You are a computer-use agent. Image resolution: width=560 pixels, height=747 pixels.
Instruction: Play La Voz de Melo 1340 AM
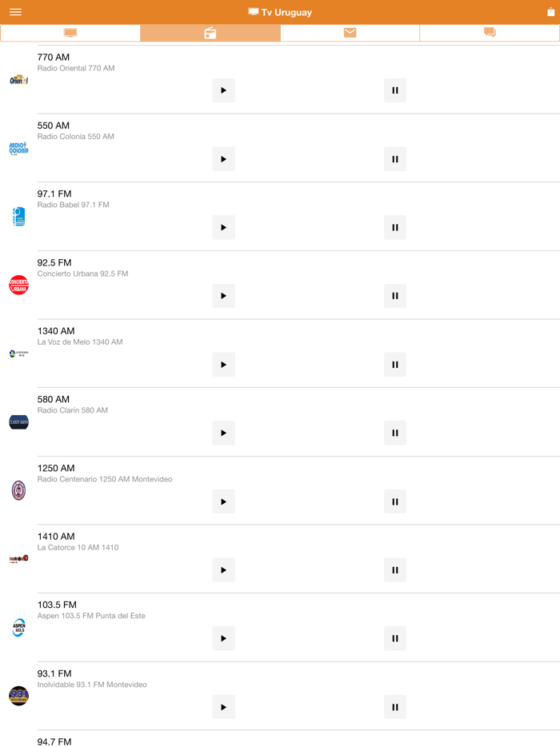coord(223,365)
